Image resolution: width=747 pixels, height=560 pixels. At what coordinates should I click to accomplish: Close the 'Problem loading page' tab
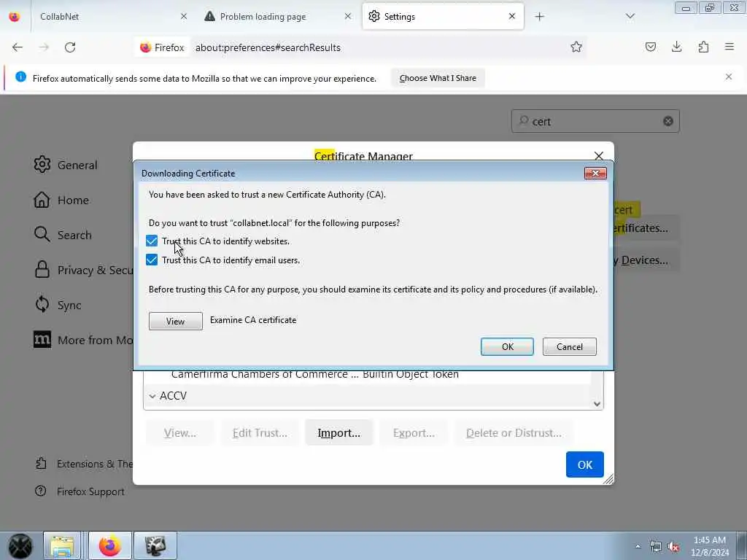click(348, 17)
